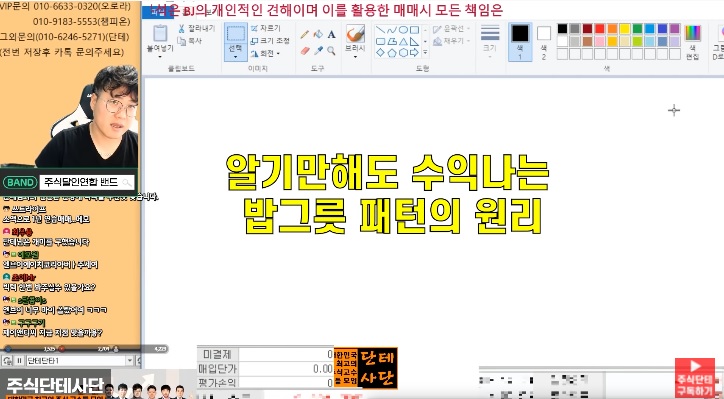Select the Triangle shape
Viewport: 724px width, 399px height.
[403, 42]
